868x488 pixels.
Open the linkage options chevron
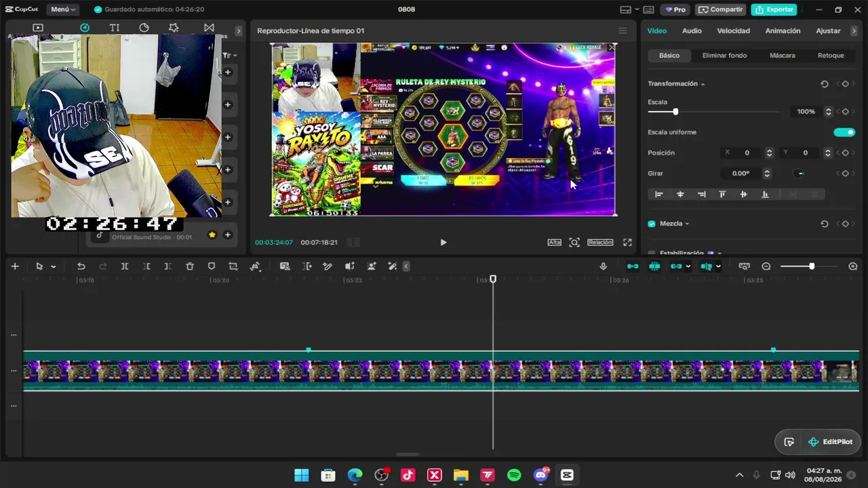[x=688, y=267]
